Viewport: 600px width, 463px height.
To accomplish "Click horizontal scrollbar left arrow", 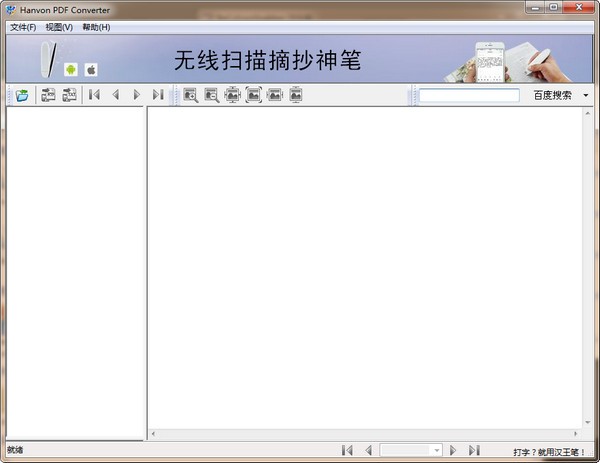I will coord(153,434).
